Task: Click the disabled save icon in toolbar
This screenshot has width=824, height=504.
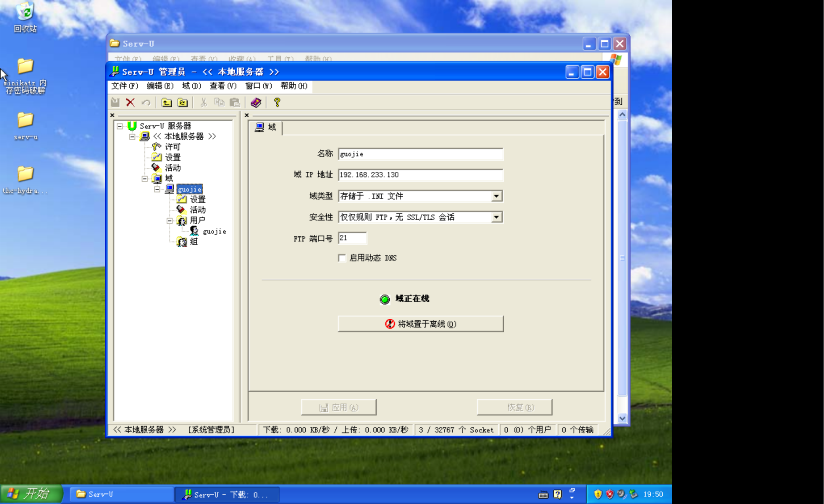Action: click(115, 102)
